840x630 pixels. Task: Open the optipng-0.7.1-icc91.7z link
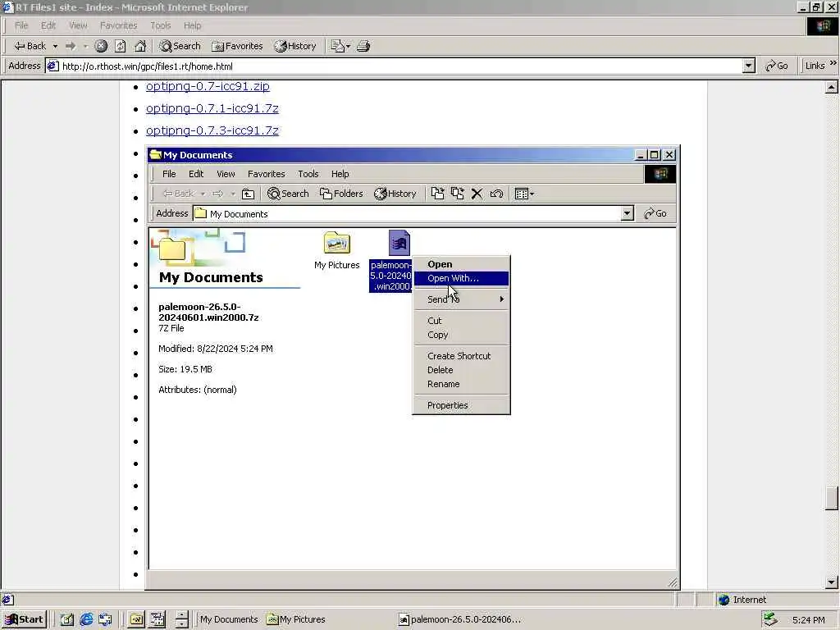pos(212,108)
